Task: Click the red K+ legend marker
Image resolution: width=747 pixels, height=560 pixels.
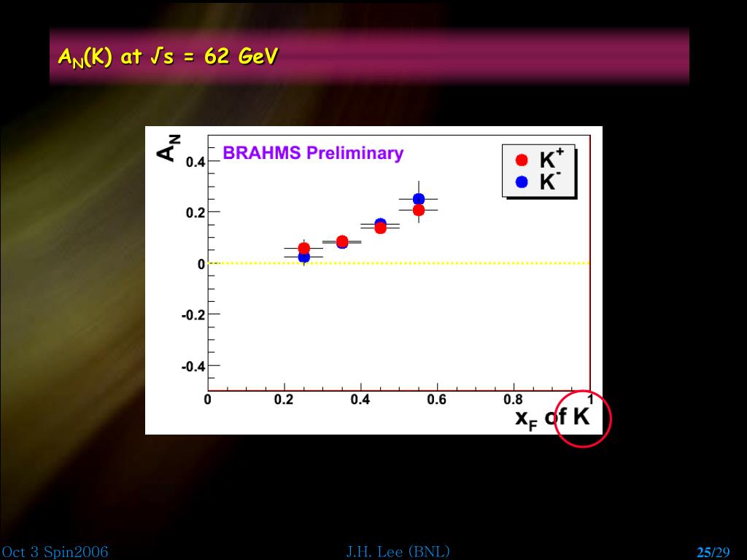Action: 522,160
